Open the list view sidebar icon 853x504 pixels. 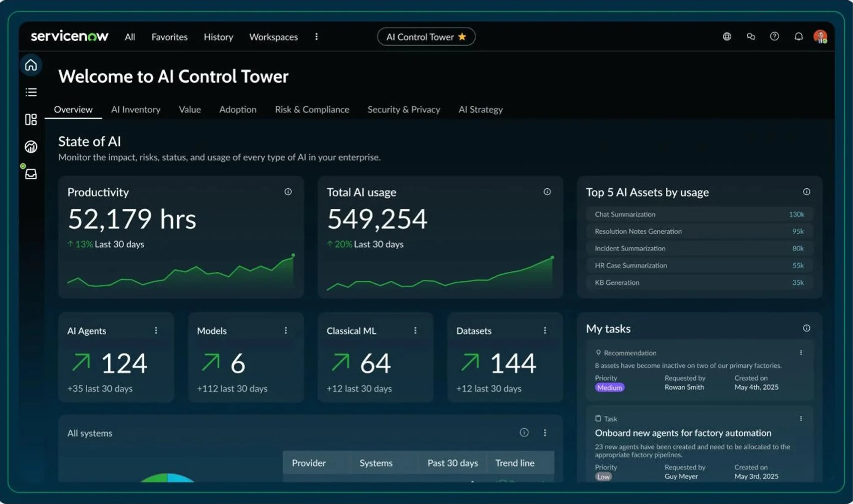(x=31, y=92)
